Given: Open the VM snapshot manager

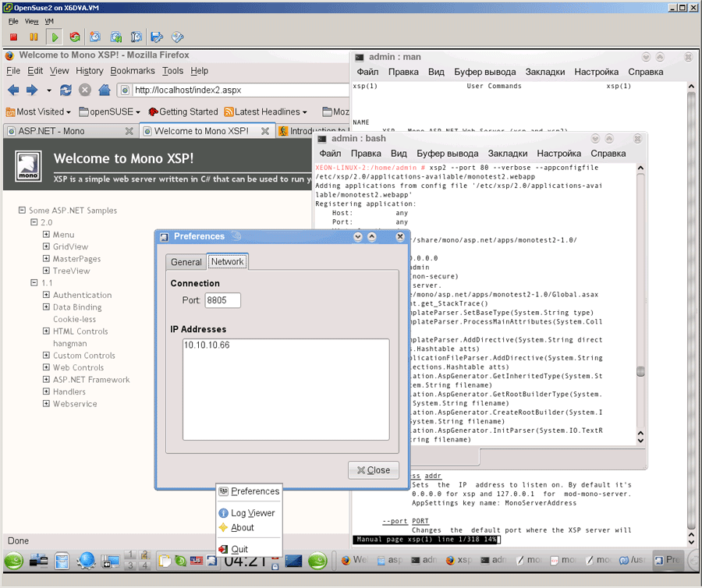Looking at the screenshot, I should click(x=136, y=37).
